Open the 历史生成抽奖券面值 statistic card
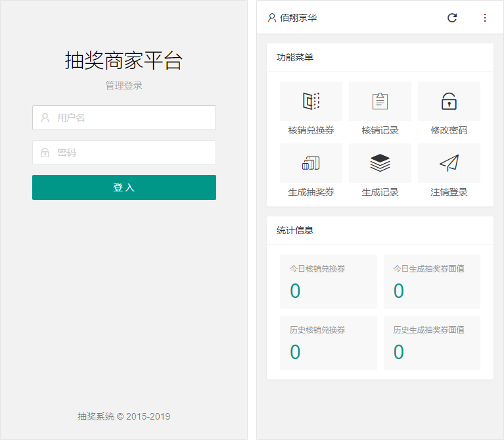 pos(432,343)
